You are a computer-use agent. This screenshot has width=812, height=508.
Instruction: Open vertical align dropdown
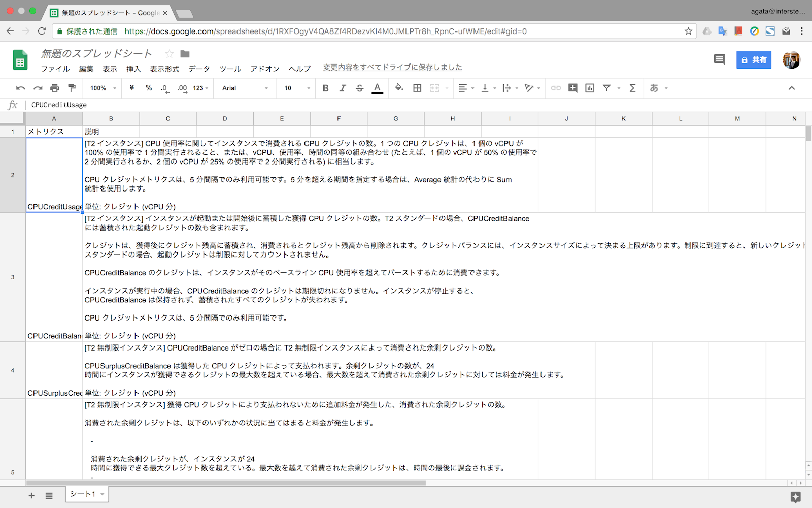[489, 88]
